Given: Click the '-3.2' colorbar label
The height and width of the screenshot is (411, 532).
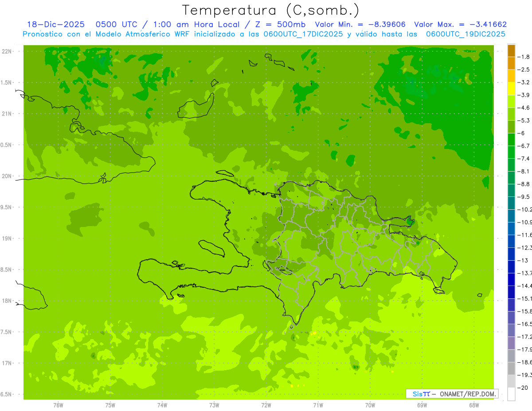Looking at the screenshot, I should click(524, 82).
